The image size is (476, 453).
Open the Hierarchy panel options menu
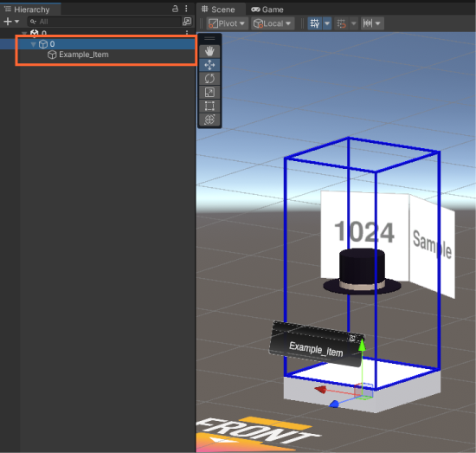[x=186, y=9]
